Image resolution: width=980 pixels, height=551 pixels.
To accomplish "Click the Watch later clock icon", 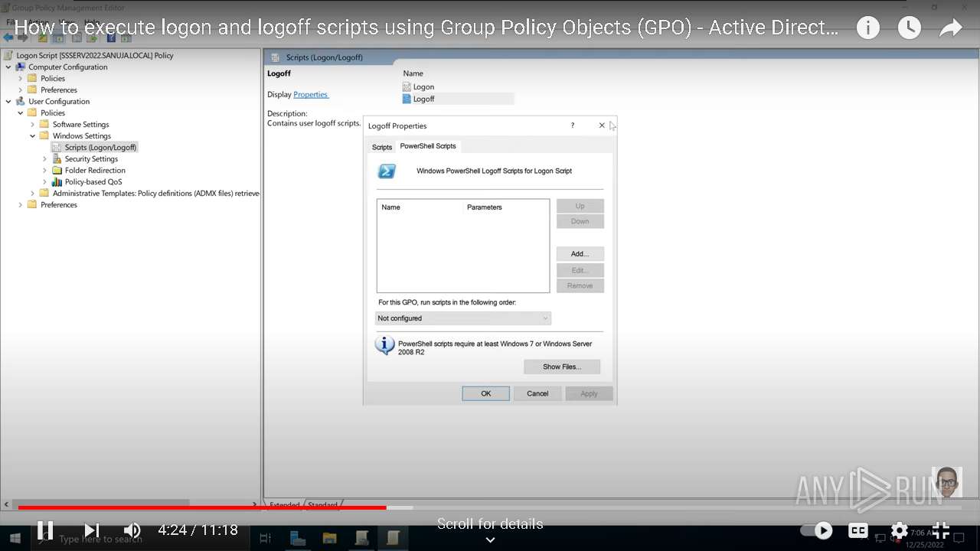I will 909,28.
